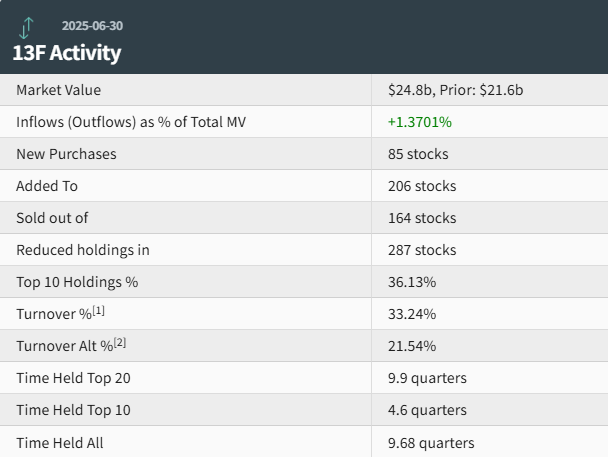Click the New Purchases label

pos(66,154)
